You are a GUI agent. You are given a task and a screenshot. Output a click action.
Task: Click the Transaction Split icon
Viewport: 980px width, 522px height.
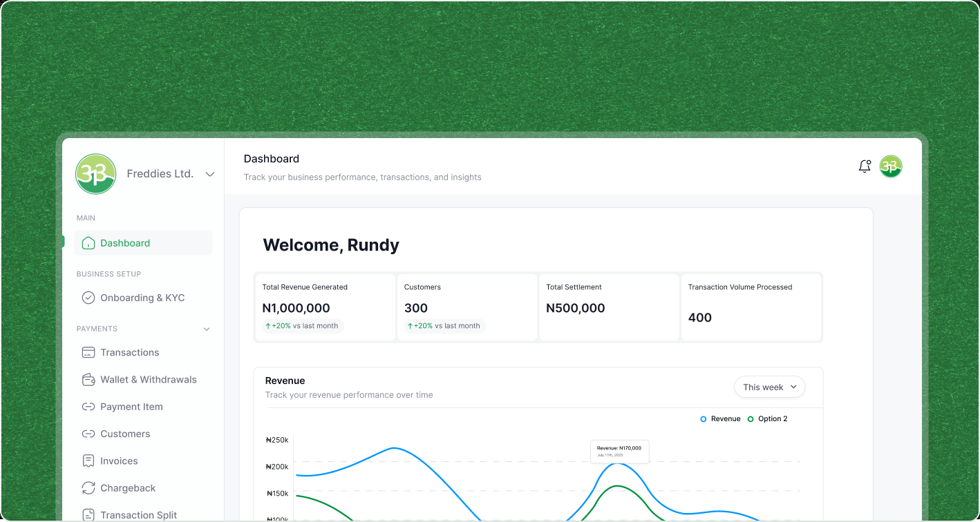pyautogui.click(x=88, y=514)
